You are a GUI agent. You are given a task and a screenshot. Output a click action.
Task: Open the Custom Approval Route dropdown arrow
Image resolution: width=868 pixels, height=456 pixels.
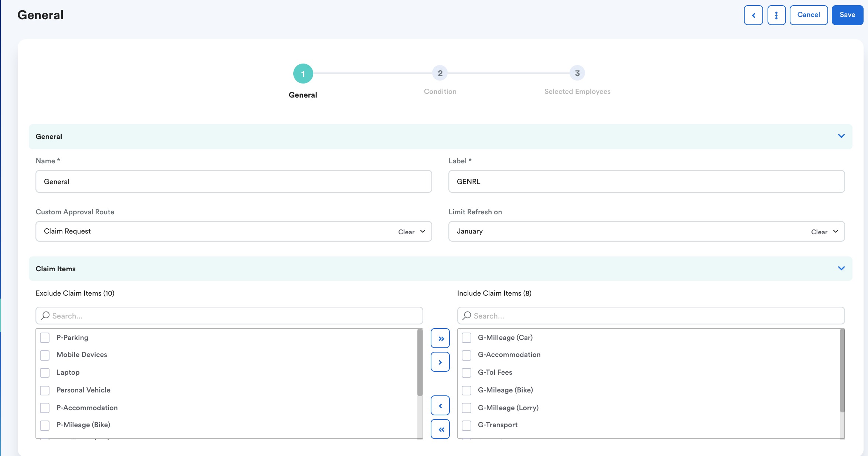coord(423,231)
